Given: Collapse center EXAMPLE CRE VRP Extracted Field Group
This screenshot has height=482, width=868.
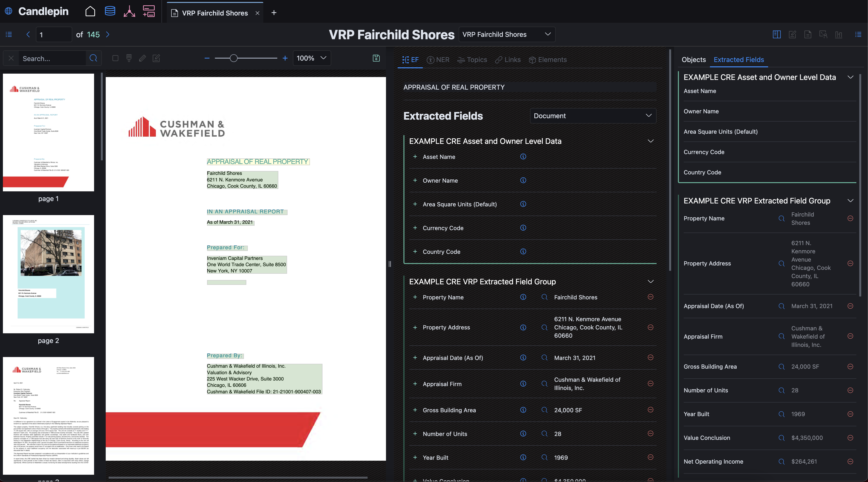Looking at the screenshot, I should (x=650, y=281).
